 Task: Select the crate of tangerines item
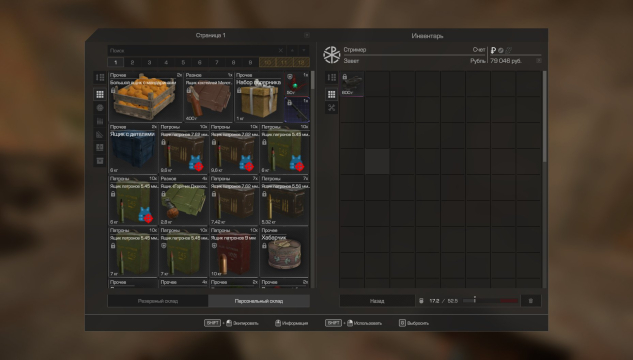[x=146, y=97]
